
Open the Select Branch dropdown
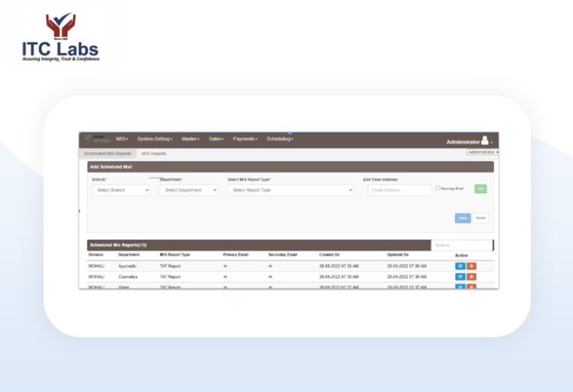pyautogui.click(x=121, y=190)
